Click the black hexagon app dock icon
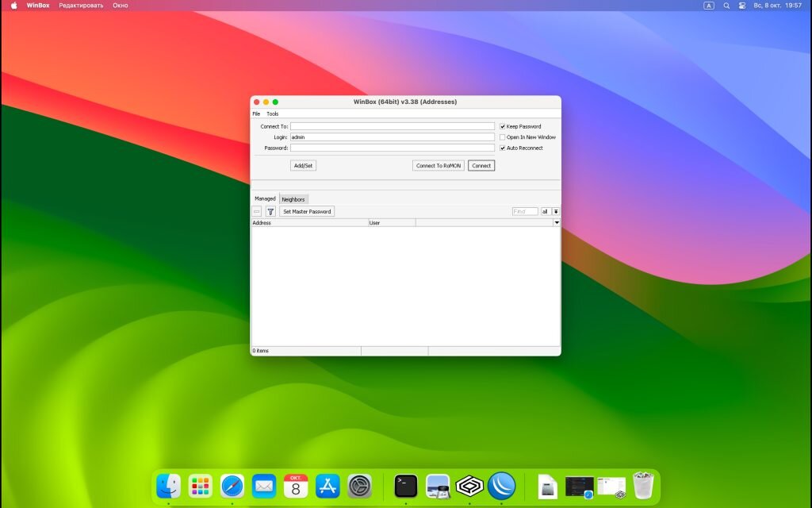Image resolution: width=812 pixels, height=508 pixels. [469, 487]
